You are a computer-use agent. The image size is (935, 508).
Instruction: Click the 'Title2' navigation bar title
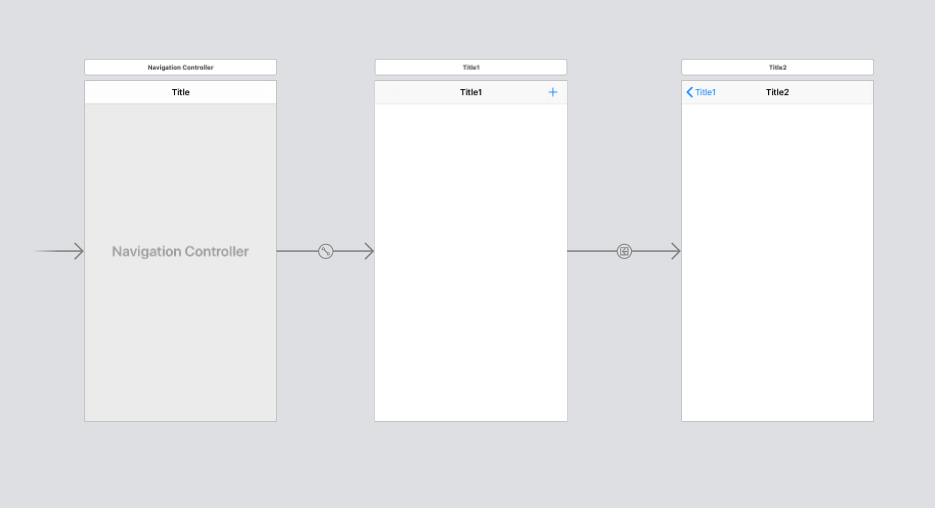coord(777,92)
